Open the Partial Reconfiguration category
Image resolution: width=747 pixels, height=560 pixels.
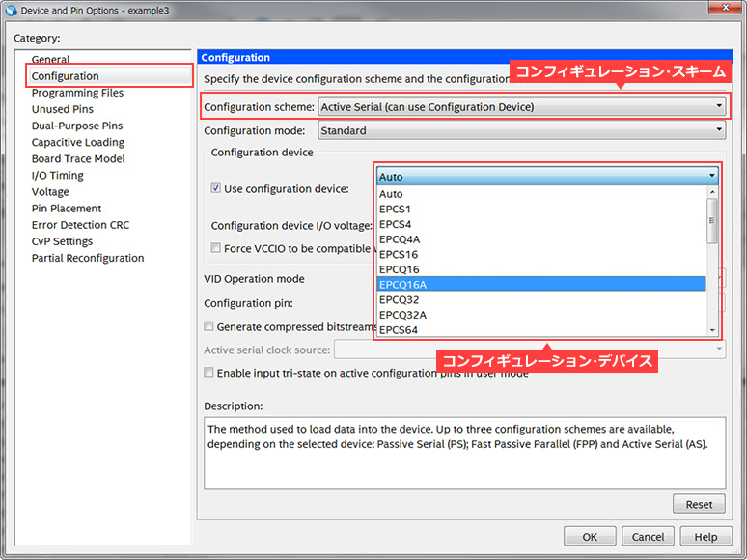pos(88,258)
